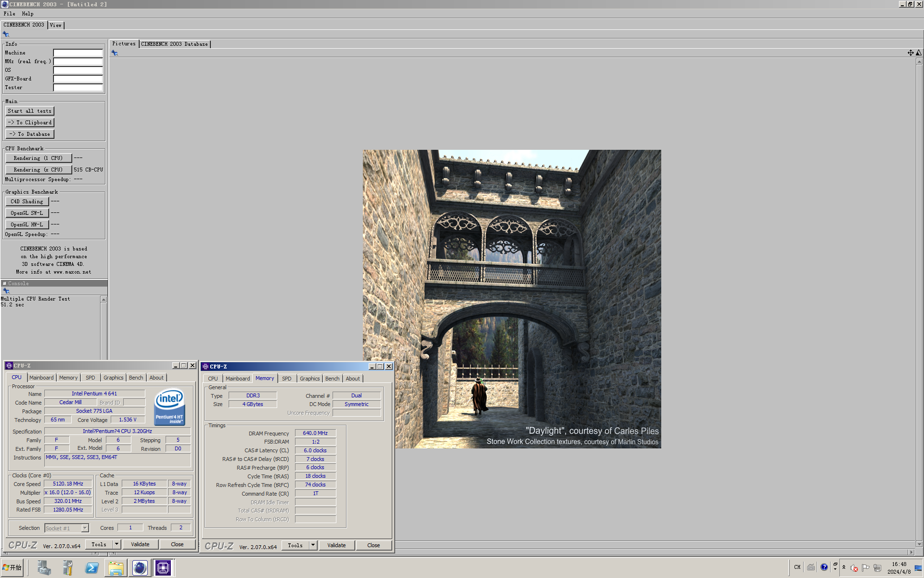
Task: Select SPD tab in Memory CPU-Z window
Action: tap(286, 379)
